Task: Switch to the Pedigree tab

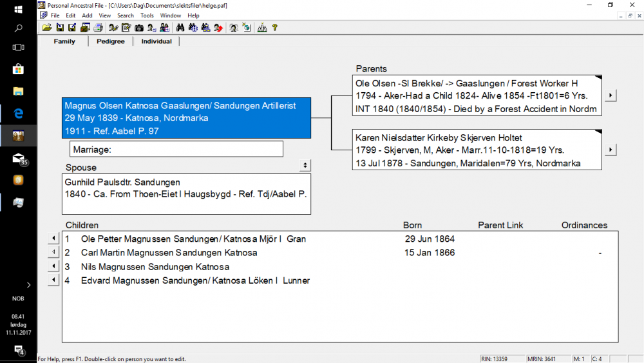Action: coord(111,41)
